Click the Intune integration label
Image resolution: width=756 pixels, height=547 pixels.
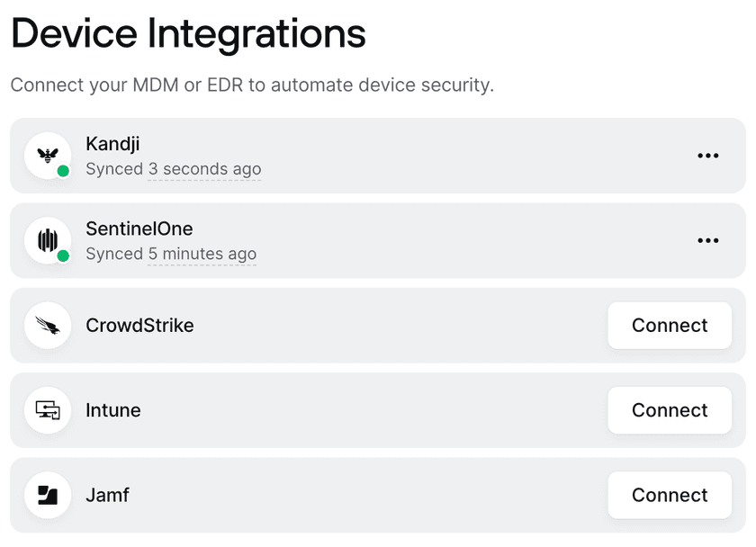(113, 410)
